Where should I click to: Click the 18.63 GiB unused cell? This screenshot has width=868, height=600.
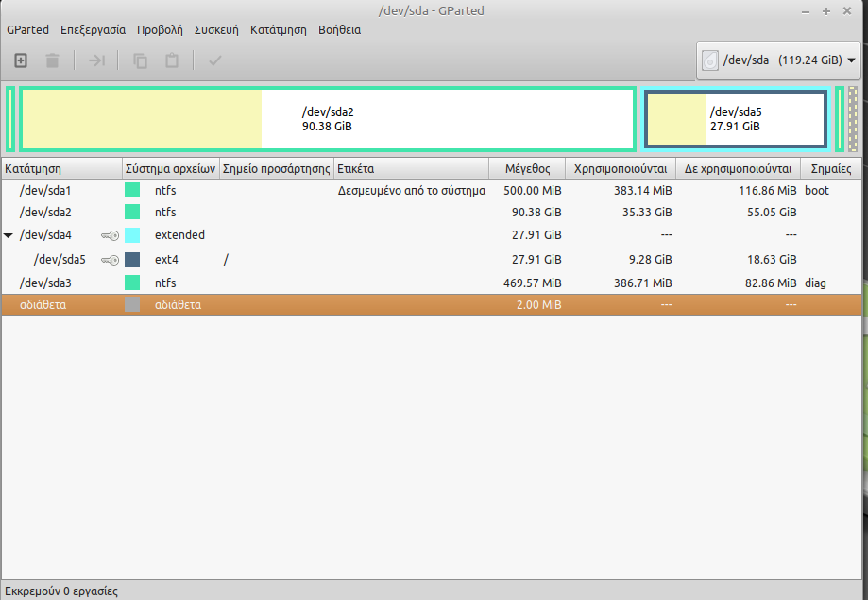[x=772, y=260]
